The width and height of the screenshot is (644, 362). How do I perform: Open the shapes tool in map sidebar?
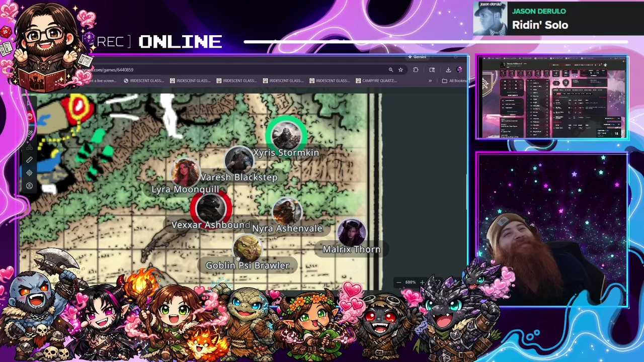pyautogui.click(x=29, y=147)
